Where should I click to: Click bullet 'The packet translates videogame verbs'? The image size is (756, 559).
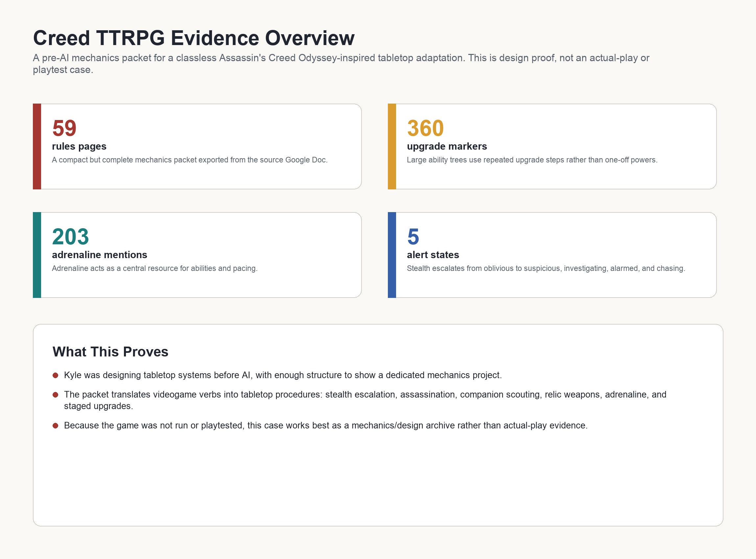tap(365, 400)
